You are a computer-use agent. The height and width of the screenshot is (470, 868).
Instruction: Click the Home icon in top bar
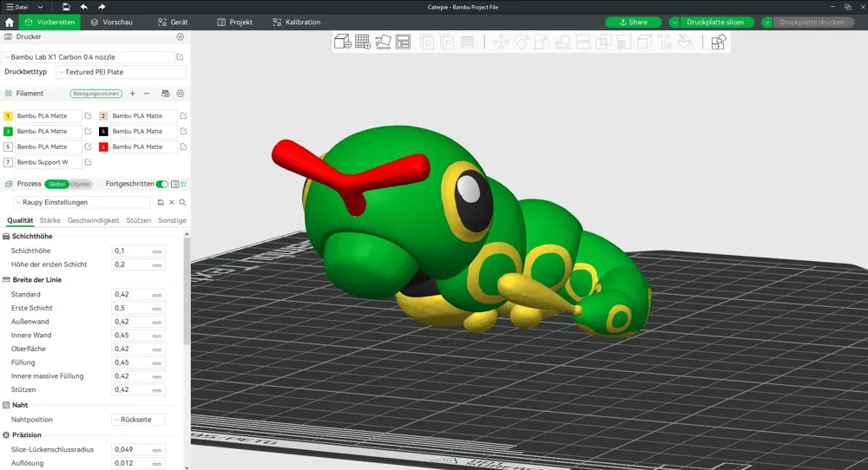tap(9, 23)
